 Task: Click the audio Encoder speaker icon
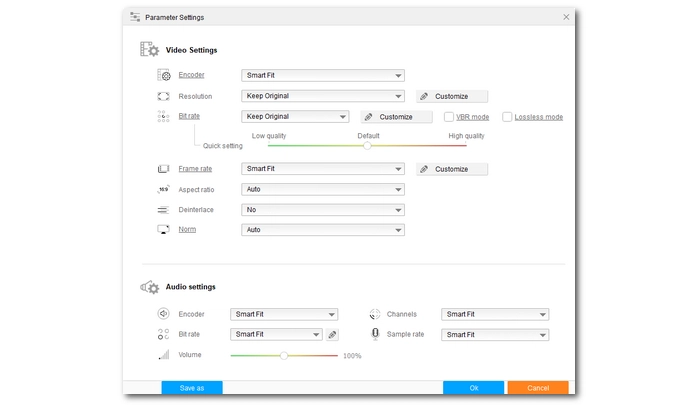click(163, 313)
